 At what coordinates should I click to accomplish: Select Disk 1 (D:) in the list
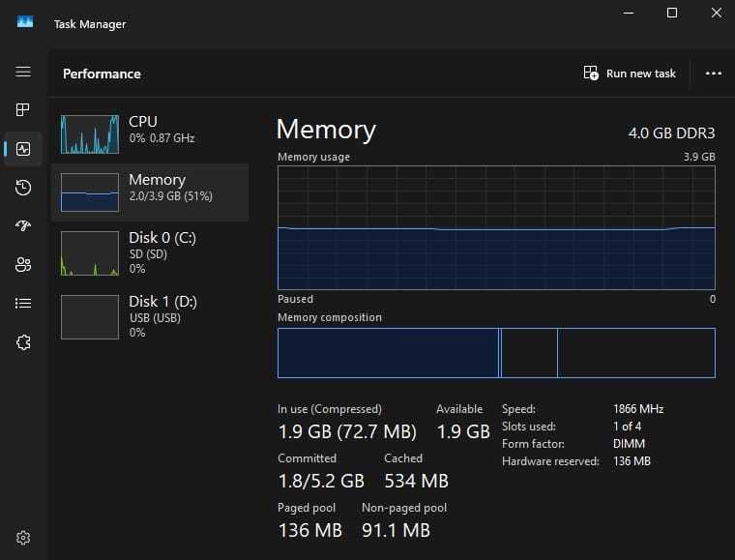pyautogui.click(x=150, y=315)
